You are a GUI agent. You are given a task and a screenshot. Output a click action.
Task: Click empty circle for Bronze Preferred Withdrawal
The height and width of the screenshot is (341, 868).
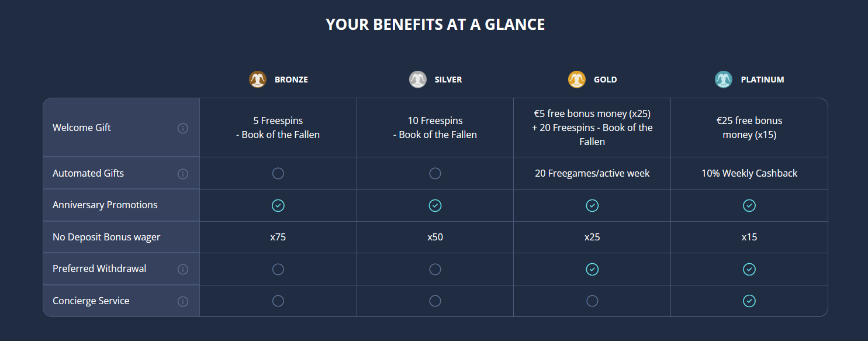278,269
